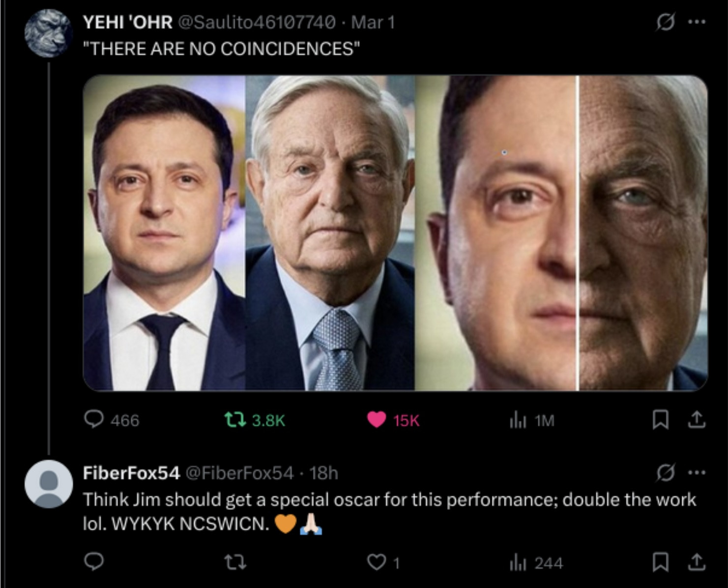
Task: Reply to FiberFox54's comment
Action: coord(94,561)
